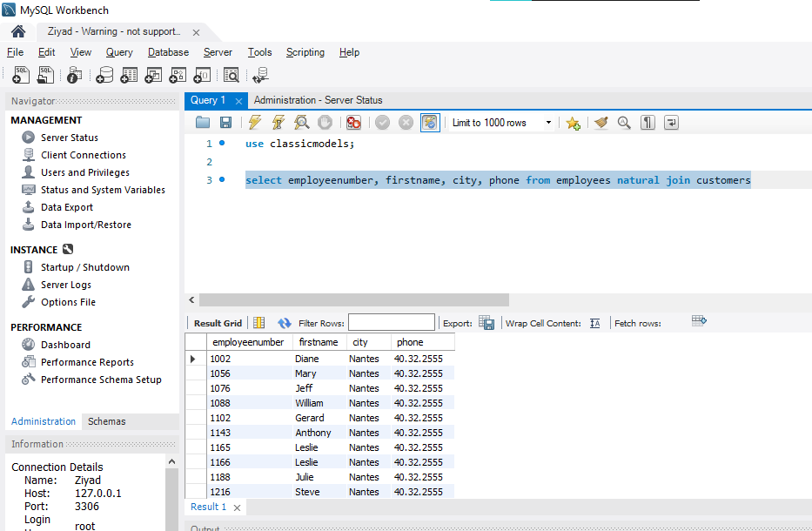
Task: Execute the query with the lightning bolt
Action: coord(254,123)
